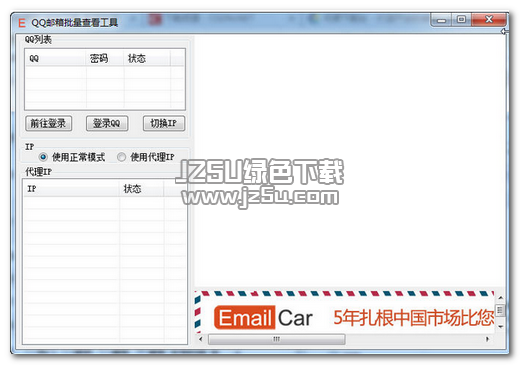Click the IP column header in proxy list
This screenshot has width=520, height=365.
71,189
